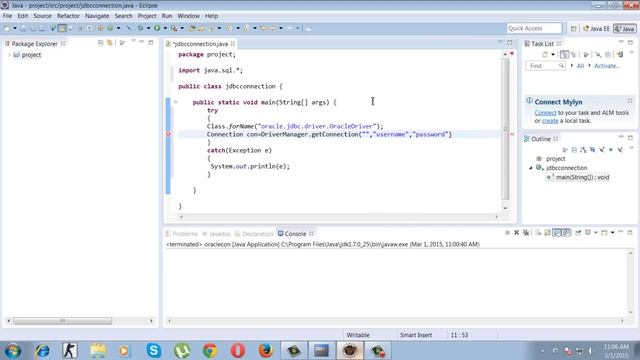Click the Quick Access input field
640x360 pixels.
pos(534,28)
